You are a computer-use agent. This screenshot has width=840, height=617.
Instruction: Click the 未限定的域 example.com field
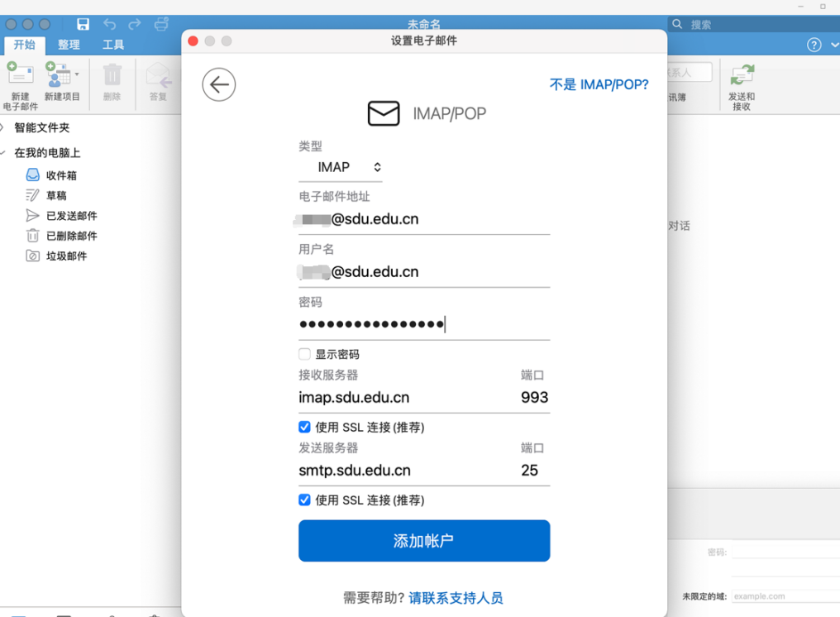(785, 596)
